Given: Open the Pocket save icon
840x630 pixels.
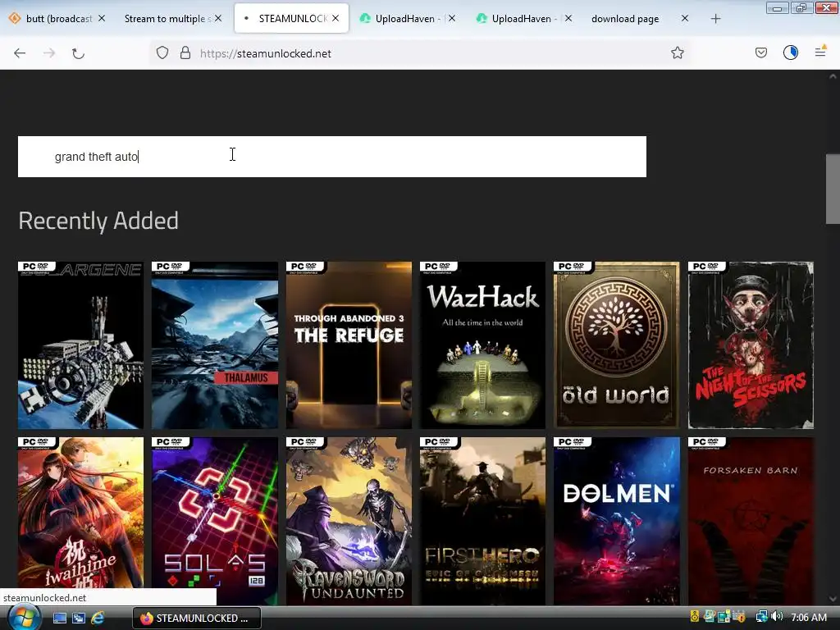Looking at the screenshot, I should point(760,53).
